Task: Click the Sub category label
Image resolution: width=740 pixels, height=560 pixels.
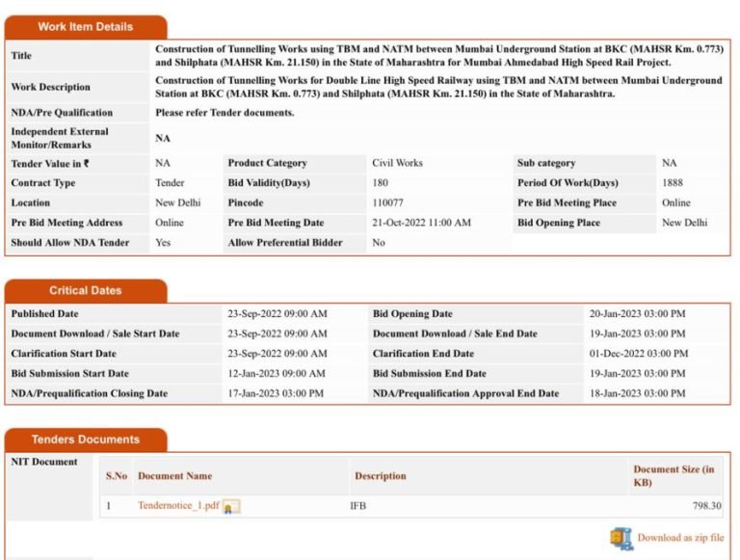Action: [546, 163]
